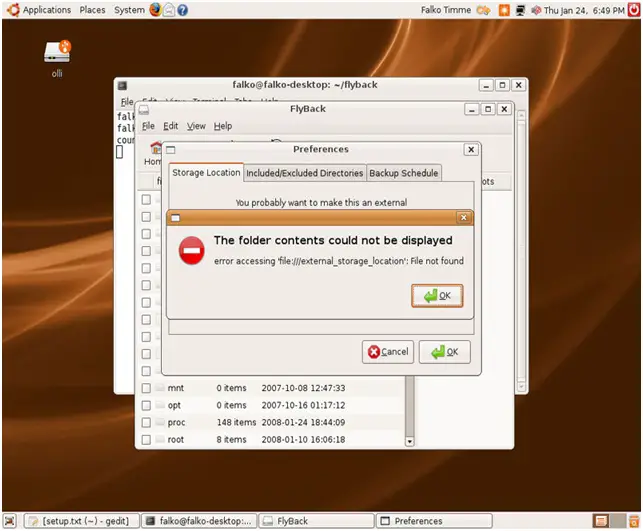Screen dimensions: 643x531
Task: Click the FlyBack file list scrollbar down arrow
Action: click(409, 442)
